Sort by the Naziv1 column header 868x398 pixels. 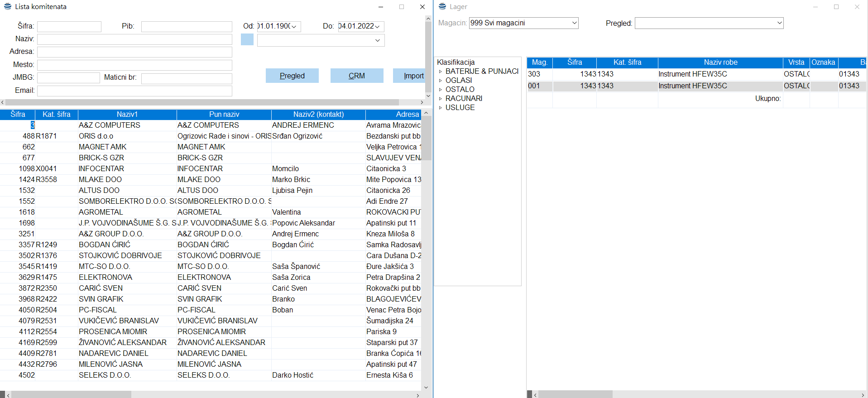pyautogui.click(x=127, y=115)
